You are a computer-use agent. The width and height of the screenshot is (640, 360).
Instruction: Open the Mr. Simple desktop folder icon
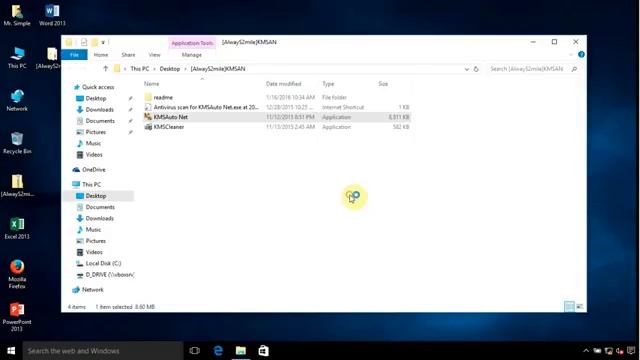coord(17,15)
